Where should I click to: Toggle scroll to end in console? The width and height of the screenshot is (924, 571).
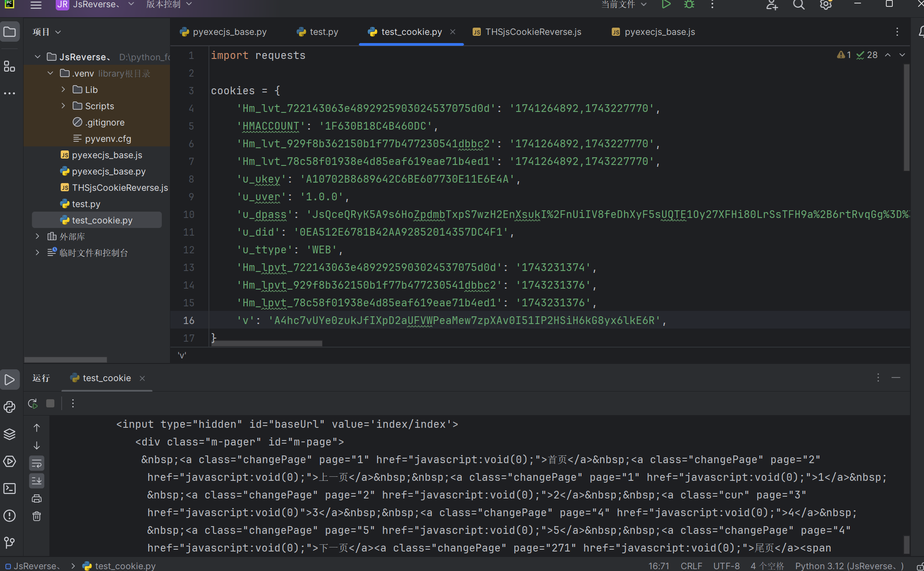click(37, 480)
